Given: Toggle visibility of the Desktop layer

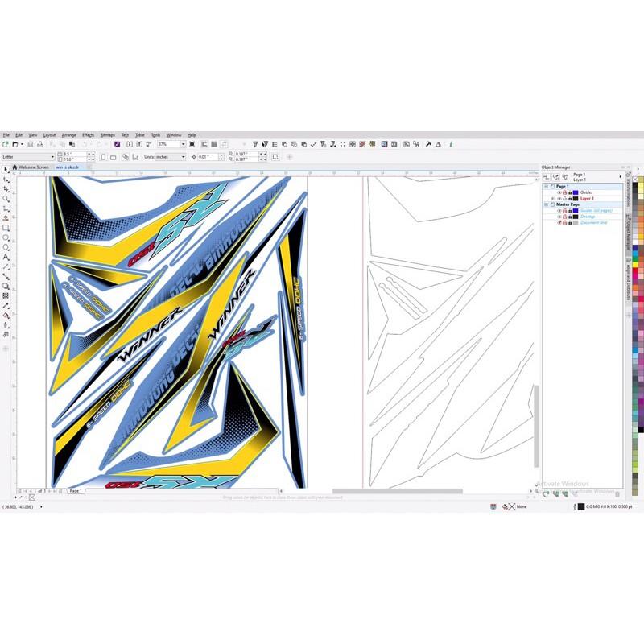Looking at the screenshot, I should pos(559,217).
